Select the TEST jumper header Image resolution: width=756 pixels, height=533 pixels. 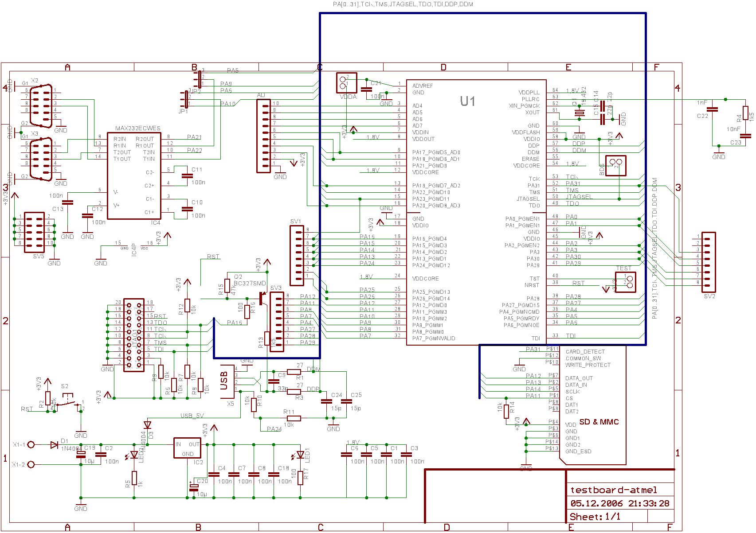pos(626,283)
